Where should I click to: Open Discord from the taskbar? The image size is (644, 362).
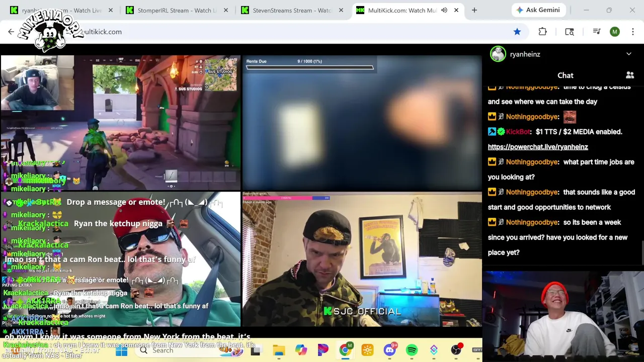tap(389, 350)
